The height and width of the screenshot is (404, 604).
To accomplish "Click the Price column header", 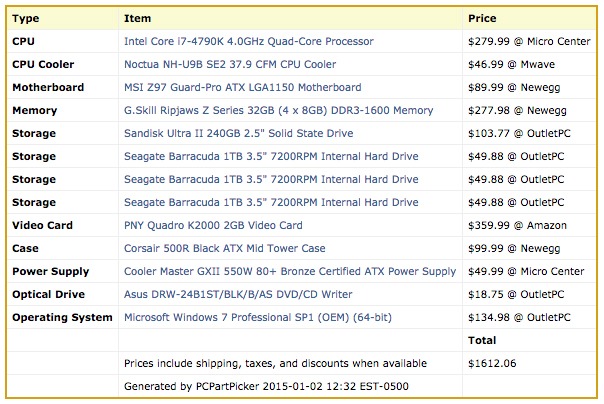I will pyautogui.click(x=482, y=18).
